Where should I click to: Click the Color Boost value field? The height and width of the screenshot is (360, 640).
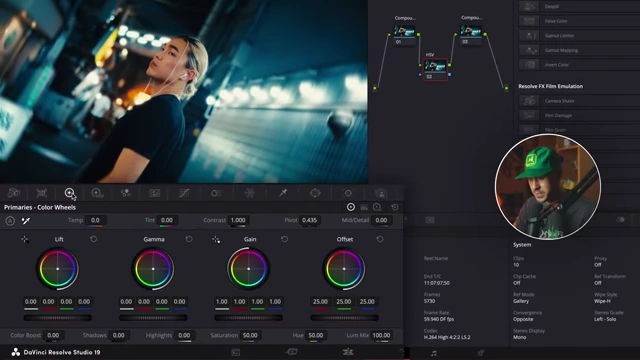[53, 335]
